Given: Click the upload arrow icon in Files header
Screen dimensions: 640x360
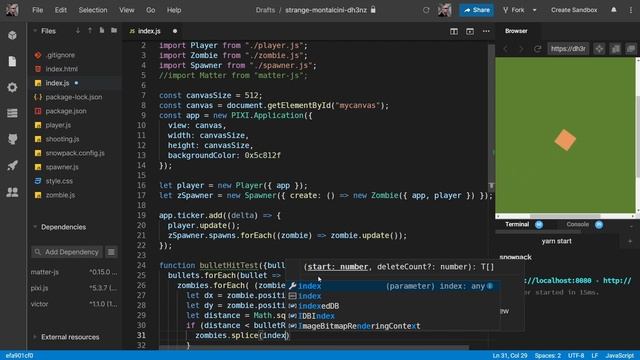Looking at the screenshot, I should coord(90,31).
